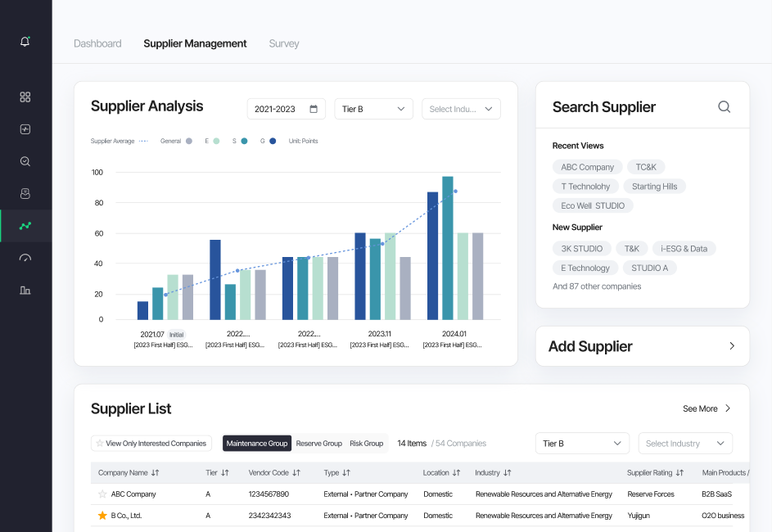
Task: Click the 14 Items count text
Action: click(x=412, y=444)
